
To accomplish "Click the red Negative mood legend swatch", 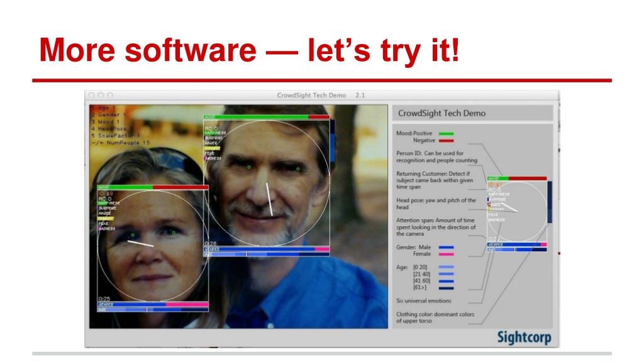I will pos(446,141).
